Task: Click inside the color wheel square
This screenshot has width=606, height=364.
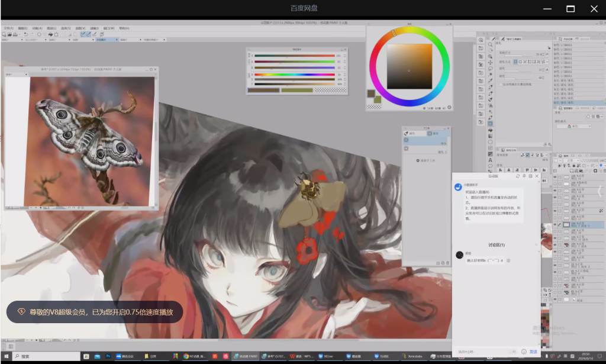Action: tap(409, 66)
